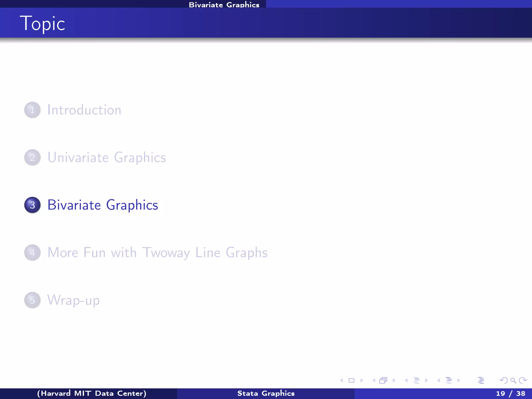Click the highlighted number 3 bullet
The width and height of the screenshot is (532, 399).
[32, 205]
